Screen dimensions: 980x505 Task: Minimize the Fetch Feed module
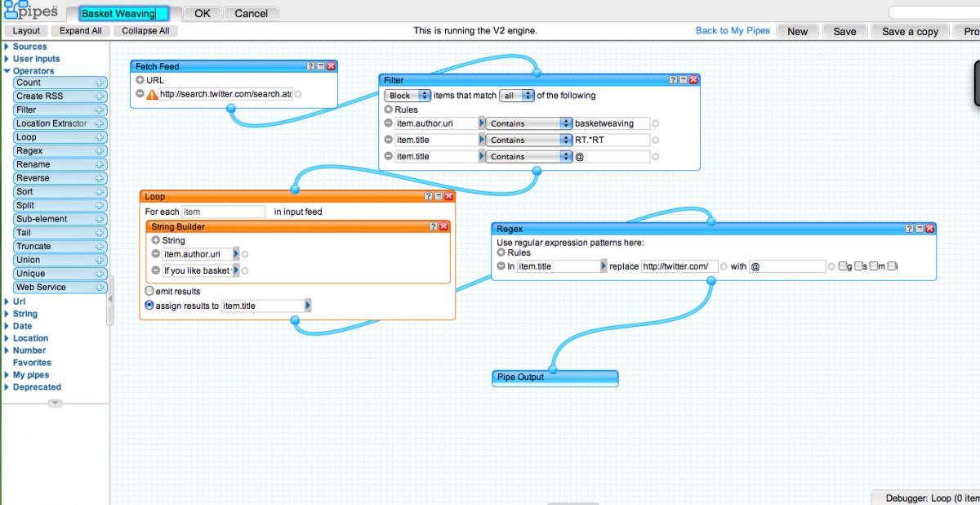point(321,66)
